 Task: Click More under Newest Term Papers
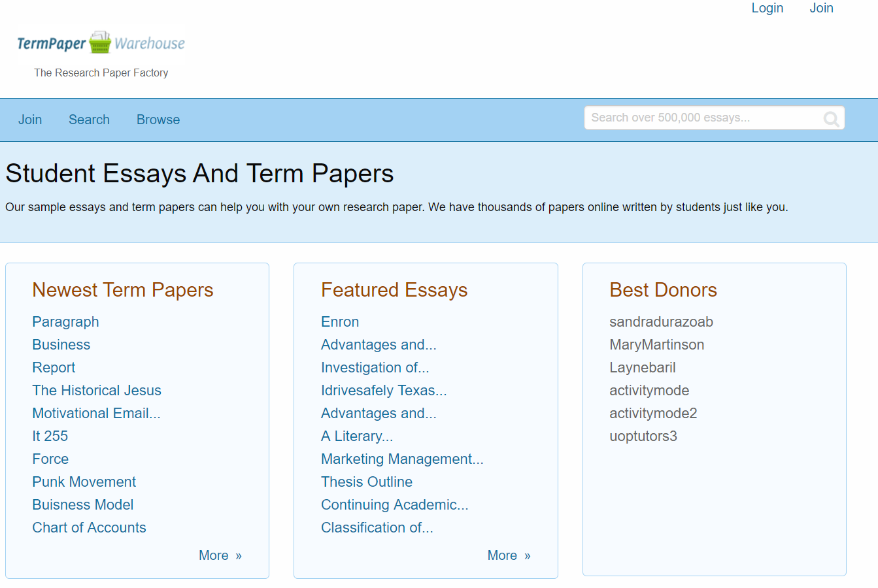220,555
